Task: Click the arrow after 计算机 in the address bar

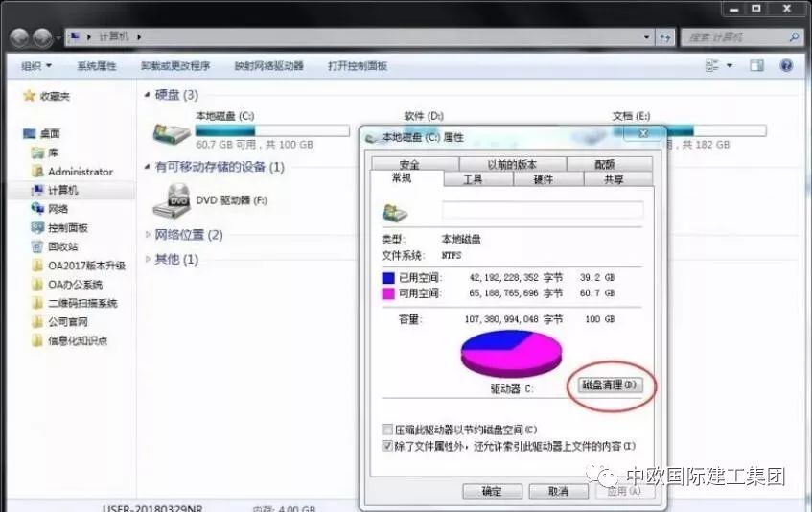Action: point(139,37)
